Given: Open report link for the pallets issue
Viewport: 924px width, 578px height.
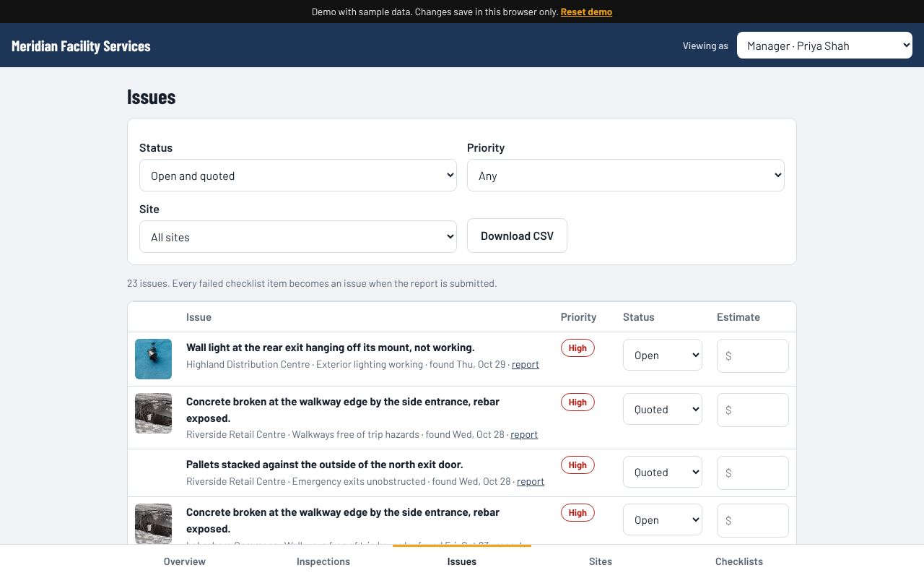Looking at the screenshot, I should point(531,481).
